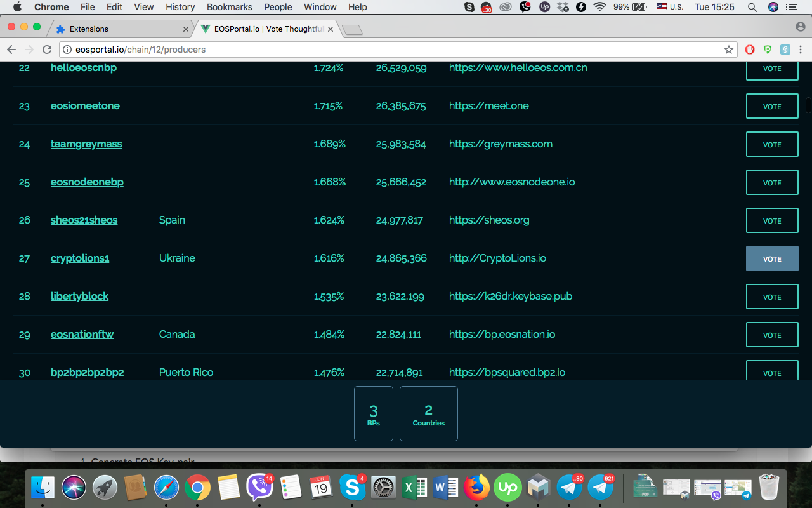Click the Ukraine country label
Screen dimensions: 812x508
(x=177, y=258)
